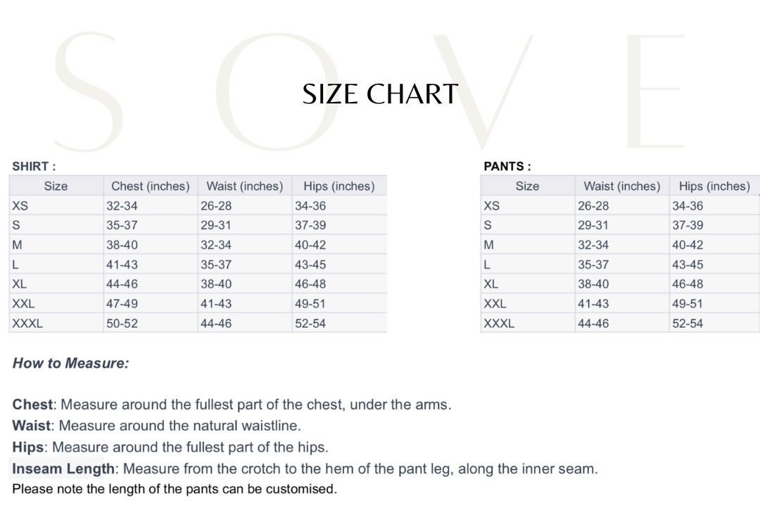Select the L row label in pants table
Screen dimensions: 760x532
tap(487, 265)
